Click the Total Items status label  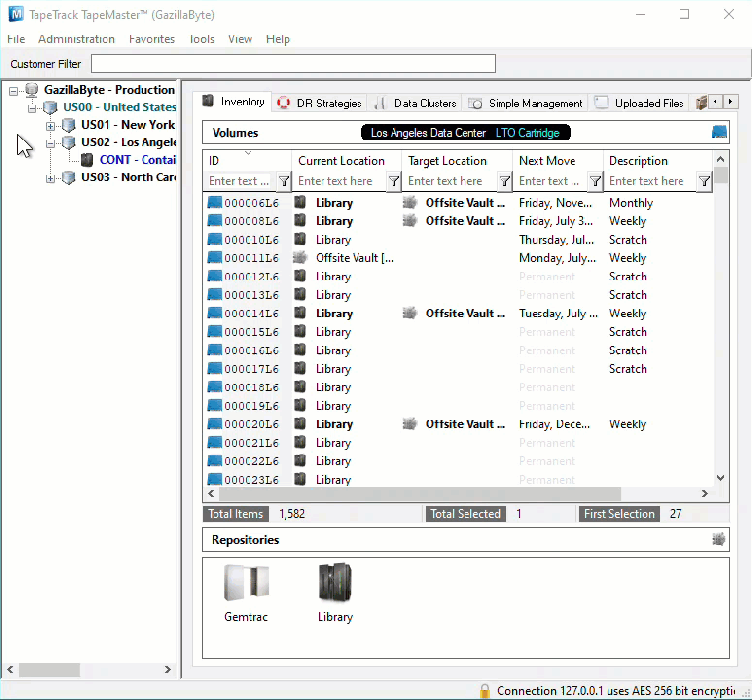[235, 514]
